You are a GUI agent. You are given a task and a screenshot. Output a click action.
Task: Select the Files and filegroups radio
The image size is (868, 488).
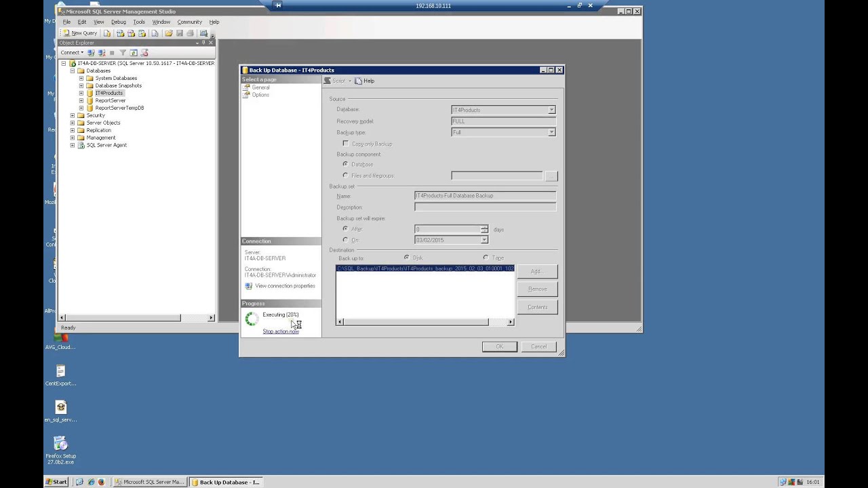(345, 176)
